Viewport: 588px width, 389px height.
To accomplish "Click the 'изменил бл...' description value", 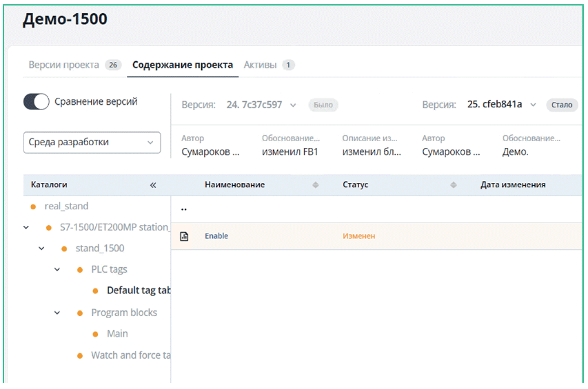I will (372, 151).
